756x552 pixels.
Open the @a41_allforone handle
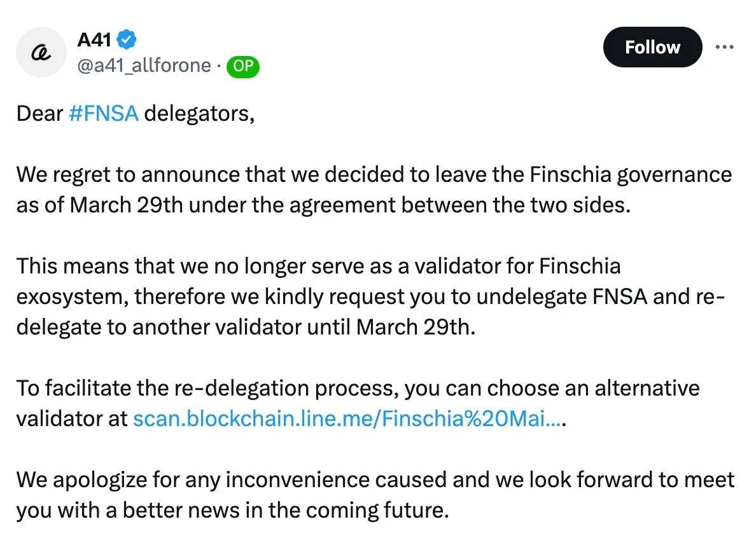(x=144, y=66)
